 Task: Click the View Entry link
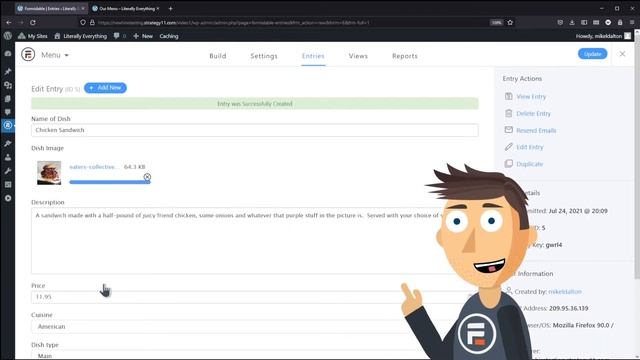click(531, 97)
